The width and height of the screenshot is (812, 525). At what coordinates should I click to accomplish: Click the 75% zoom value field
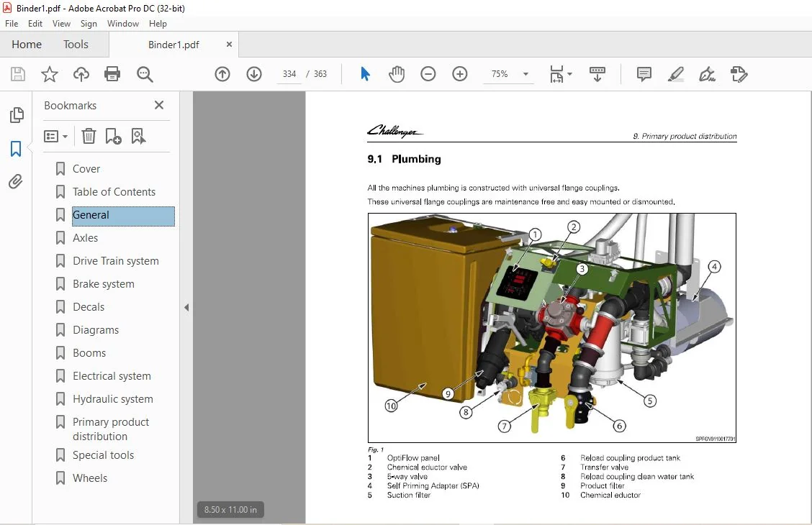point(500,74)
